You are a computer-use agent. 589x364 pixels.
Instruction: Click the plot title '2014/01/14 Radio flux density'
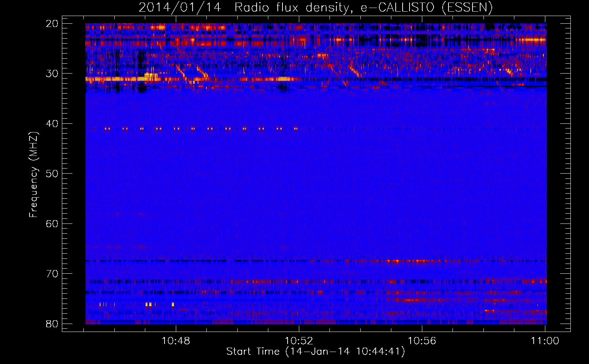245,8
